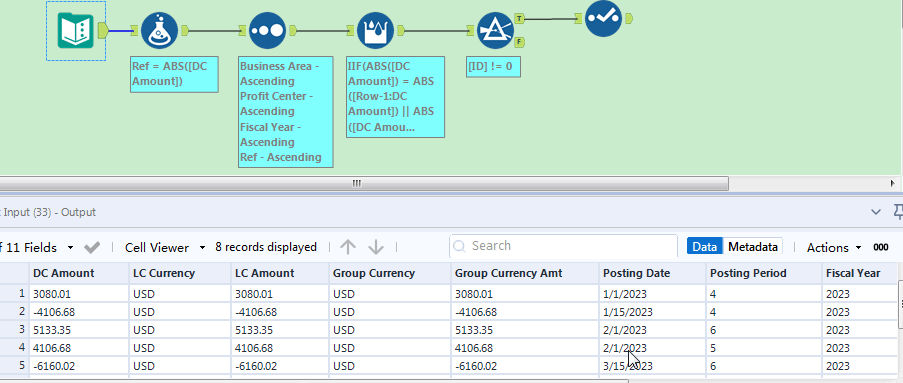Select the Text Input tool (green book icon)
The image size is (903, 383).
point(76,30)
